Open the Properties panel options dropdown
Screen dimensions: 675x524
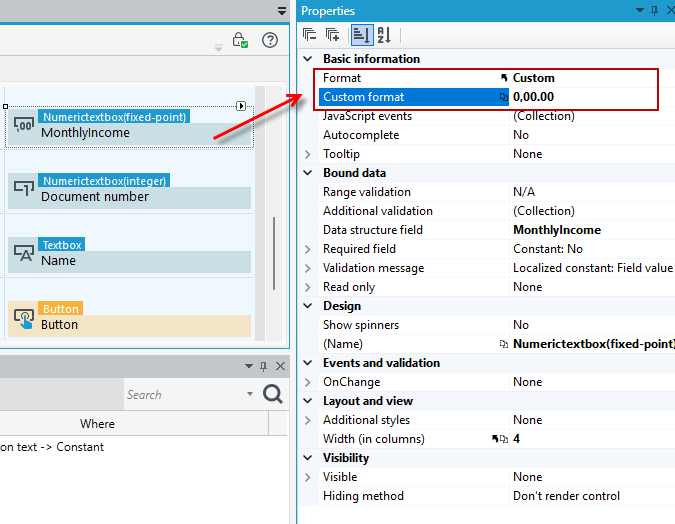click(x=640, y=10)
